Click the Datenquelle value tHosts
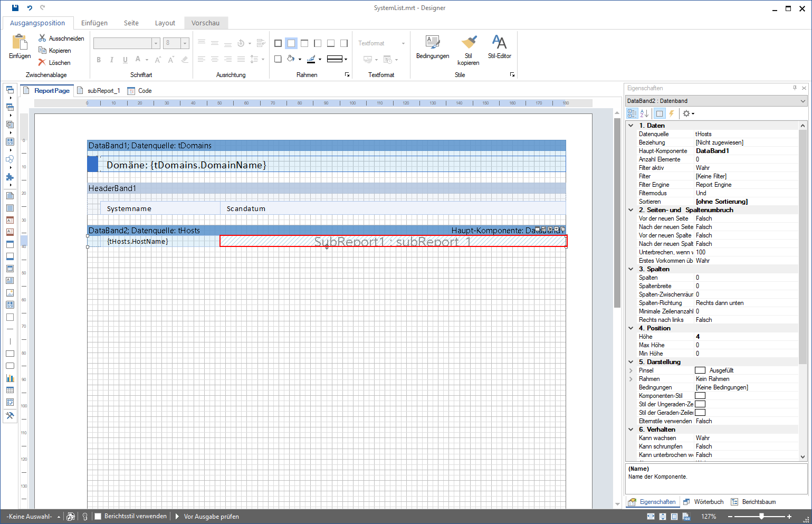 [746, 134]
